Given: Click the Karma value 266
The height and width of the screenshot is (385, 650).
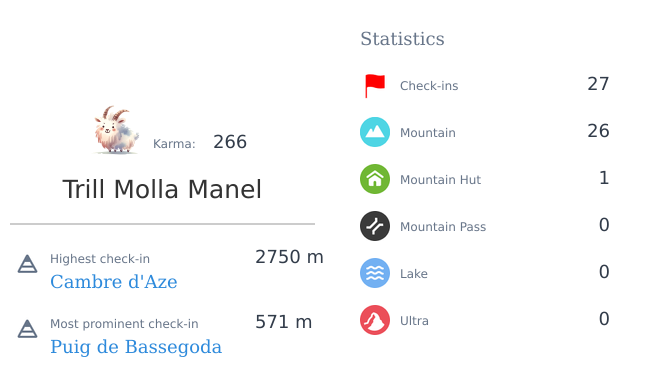Looking at the screenshot, I should pos(230,142).
